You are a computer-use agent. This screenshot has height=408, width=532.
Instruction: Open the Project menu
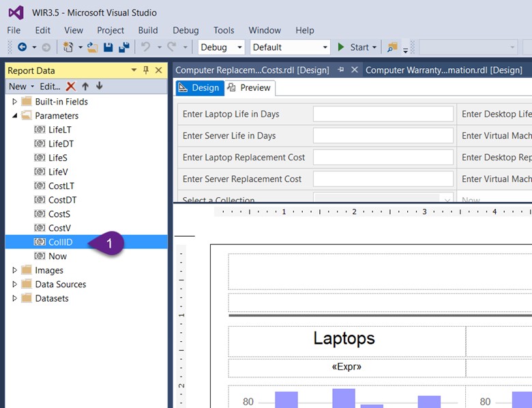click(x=110, y=30)
